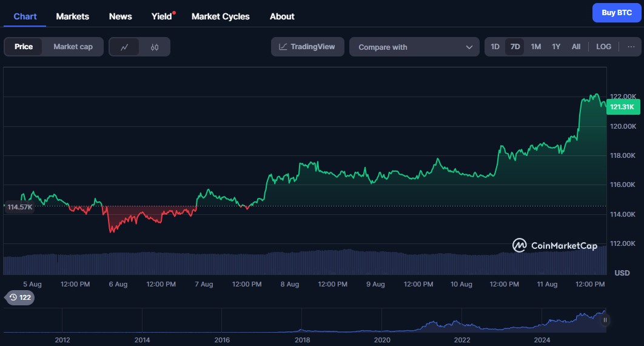The width and height of the screenshot is (644, 346).
Task: Click the 114.57K opening price label
Action: coord(20,207)
